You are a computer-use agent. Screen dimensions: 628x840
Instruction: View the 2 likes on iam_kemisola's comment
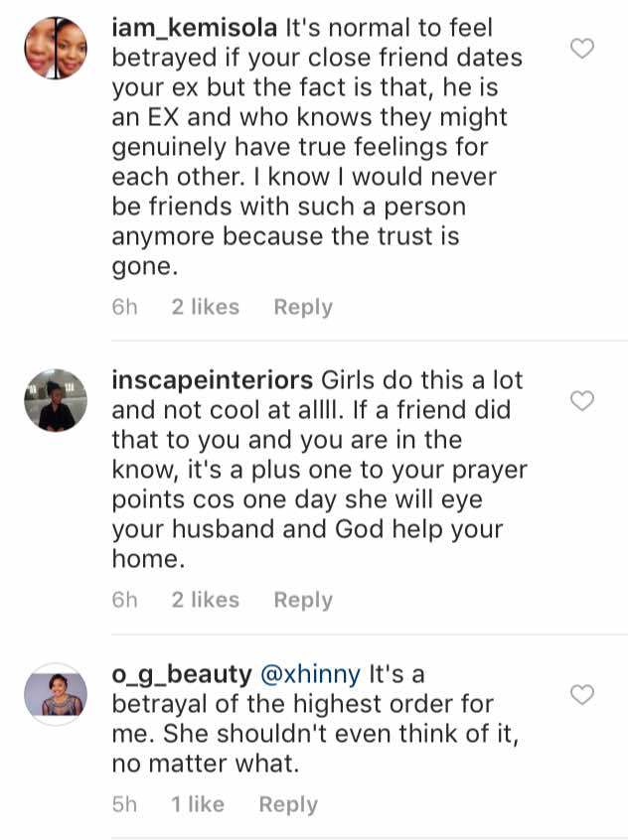click(205, 308)
